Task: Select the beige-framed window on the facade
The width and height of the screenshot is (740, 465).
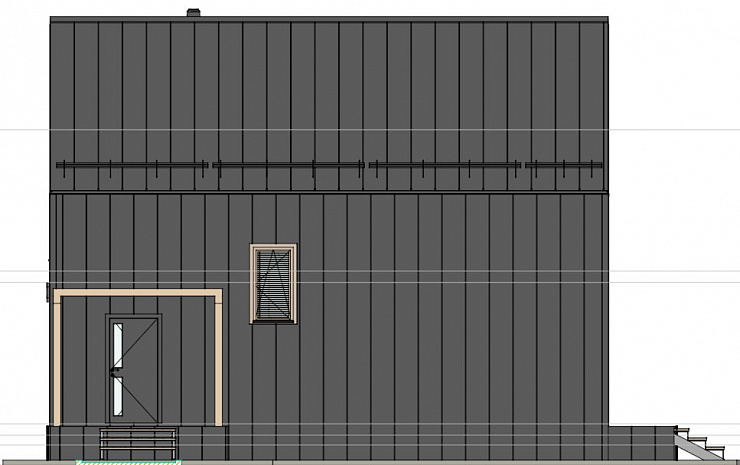Action: pyautogui.click(x=273, y=284)
